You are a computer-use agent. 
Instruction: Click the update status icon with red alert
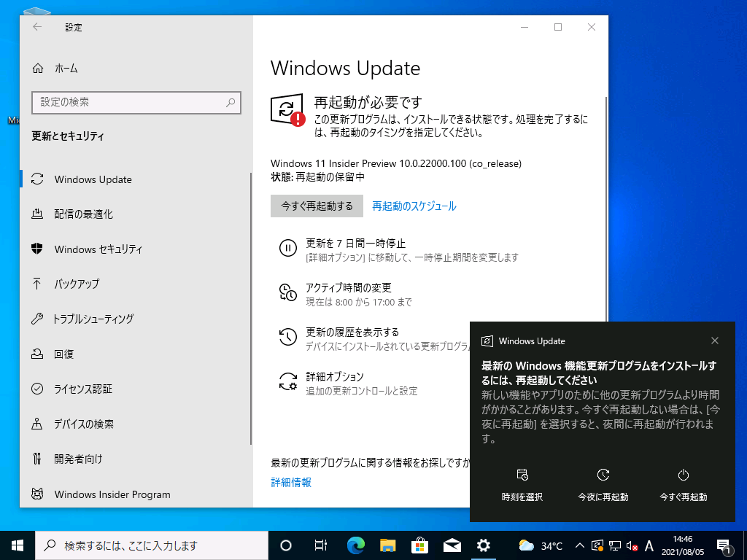(x=287, y=110)
